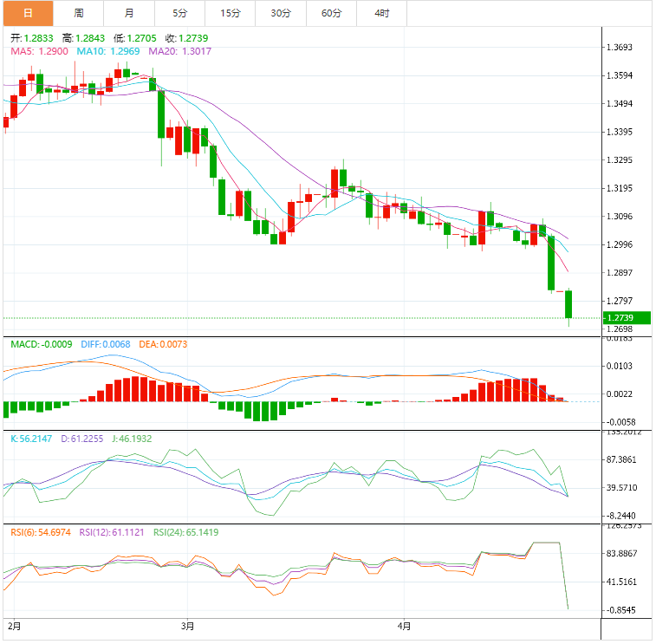Click the 1.2797 price axis label
Viewport: 656px width, 644px height.
click(x=620, y=302)
